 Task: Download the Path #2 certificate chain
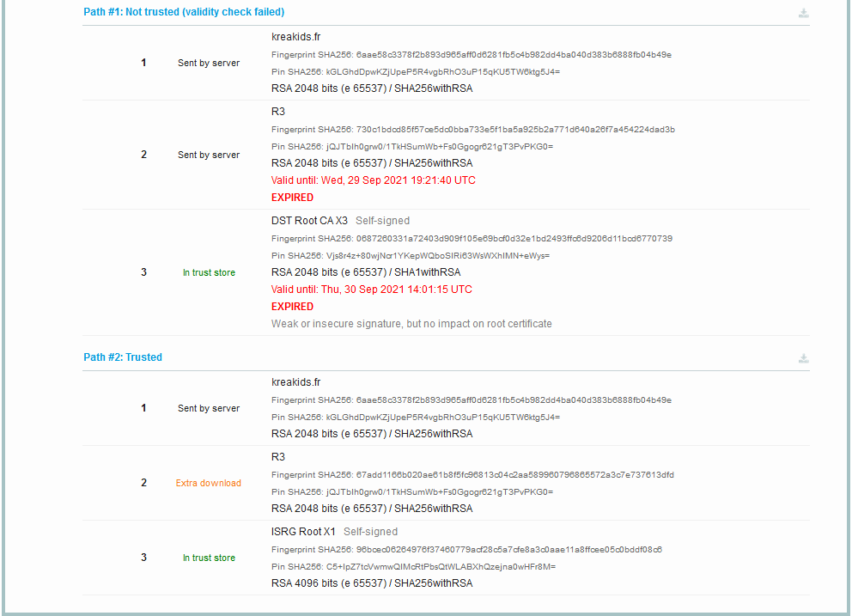click(x=803, y=358)
